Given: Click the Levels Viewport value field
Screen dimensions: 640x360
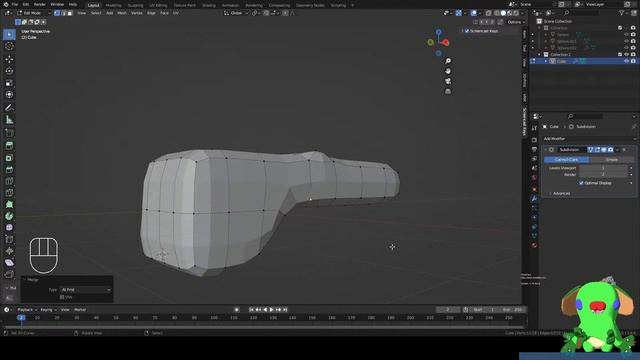Looking at the screenshot, I should point(603,168).
